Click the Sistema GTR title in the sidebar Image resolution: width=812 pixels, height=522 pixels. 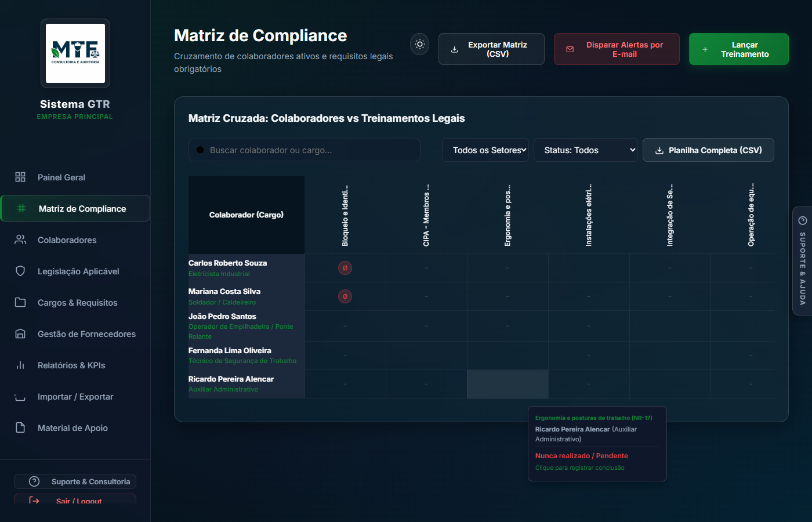pos(75,104)
